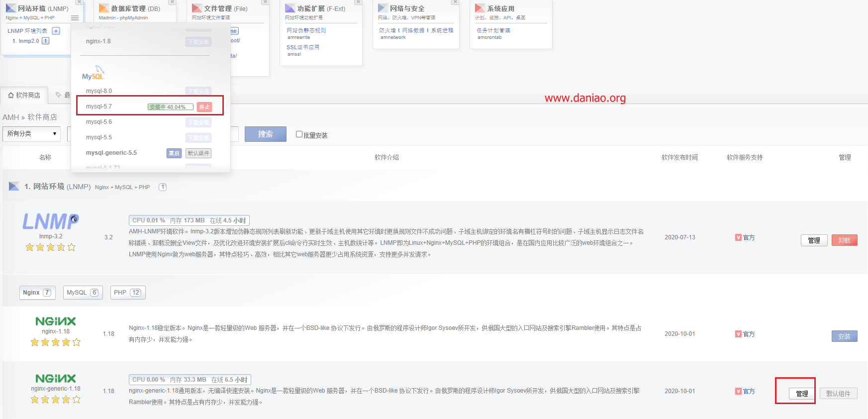Click the plus icon beside LNMP 环境列表
This screenshot has height=419, width=868.
(x=56, y=31)
